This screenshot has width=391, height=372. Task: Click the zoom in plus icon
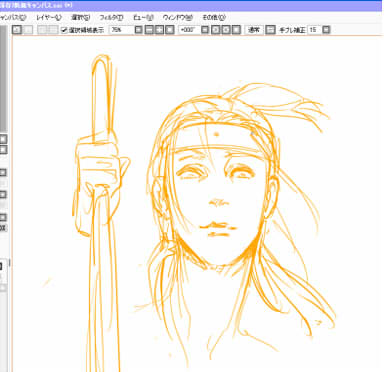[160, 30]
